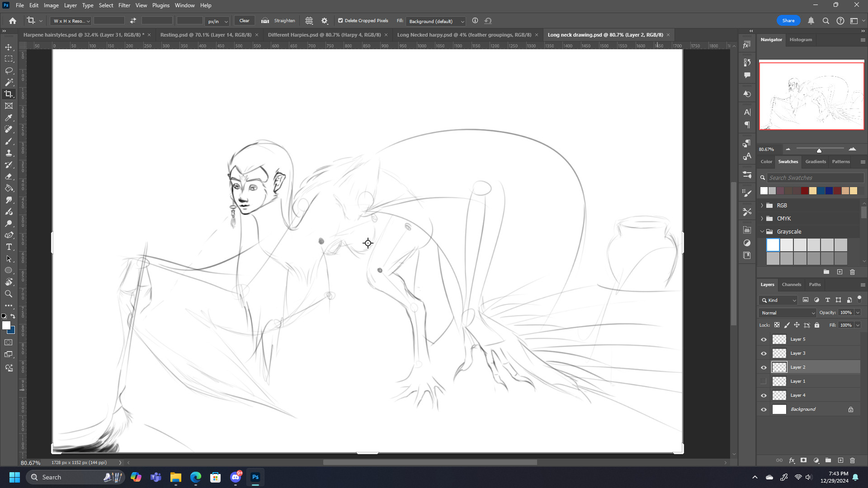Toggle Quick Mask mode
Image resolution: width=868 pixels, height=488 pixels.
[9, 343]
